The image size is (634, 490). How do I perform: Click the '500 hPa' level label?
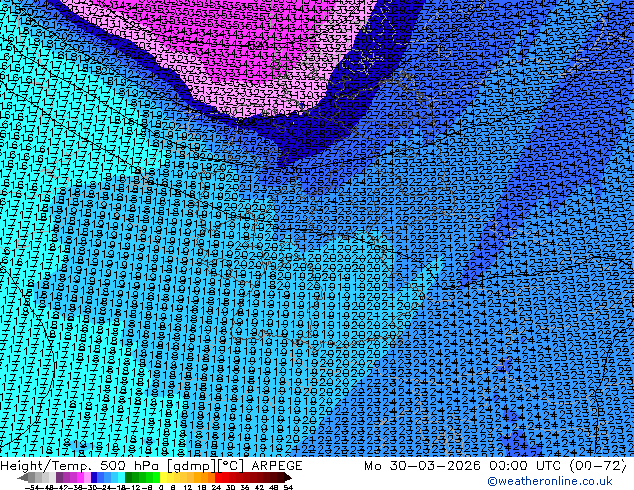pyautogui.click(x=131, y=466)
